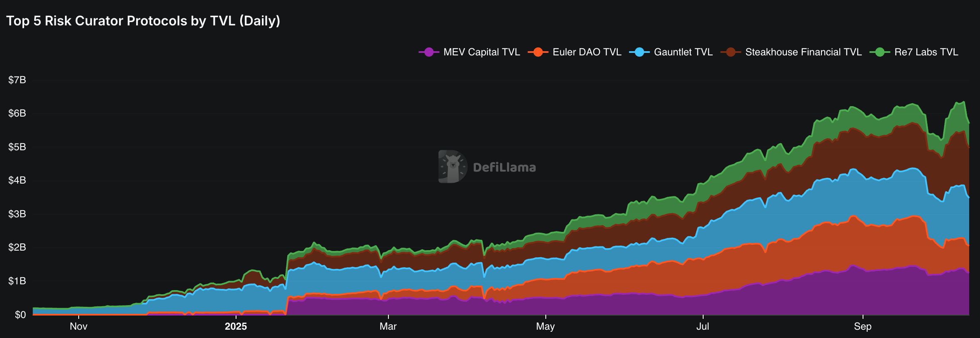The image size is (980, 338).
Task: Click the orange Euler DAO legend marker
Action: (538, 52)
